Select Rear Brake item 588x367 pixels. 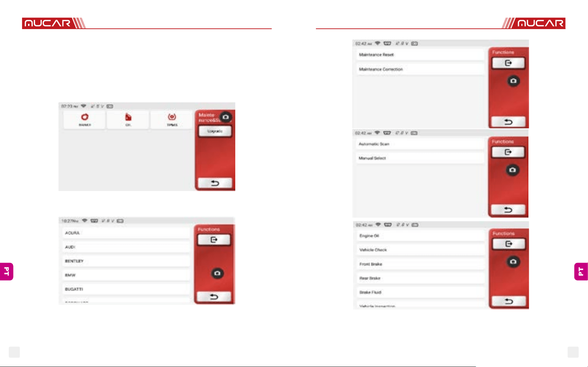click(421, 278)
